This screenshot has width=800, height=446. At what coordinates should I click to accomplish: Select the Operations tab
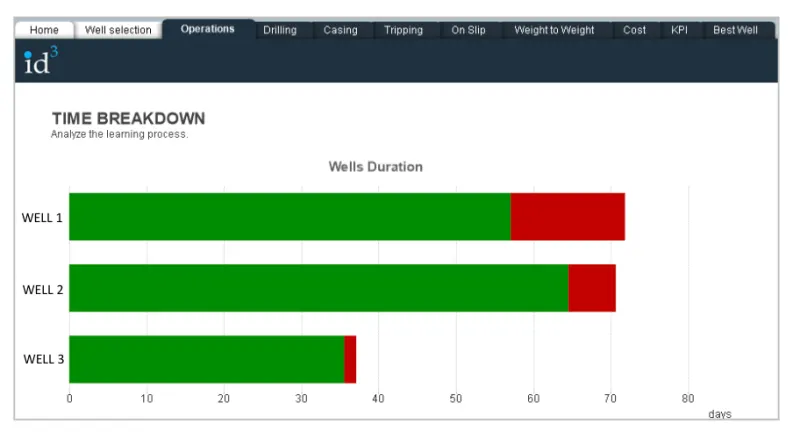208,29
